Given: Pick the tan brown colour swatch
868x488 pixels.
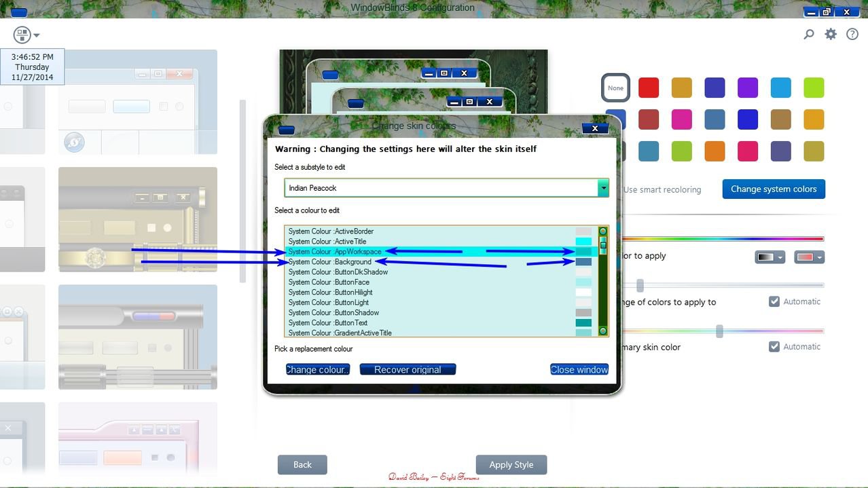Looking at the screenshot, I should pos(781,119).
